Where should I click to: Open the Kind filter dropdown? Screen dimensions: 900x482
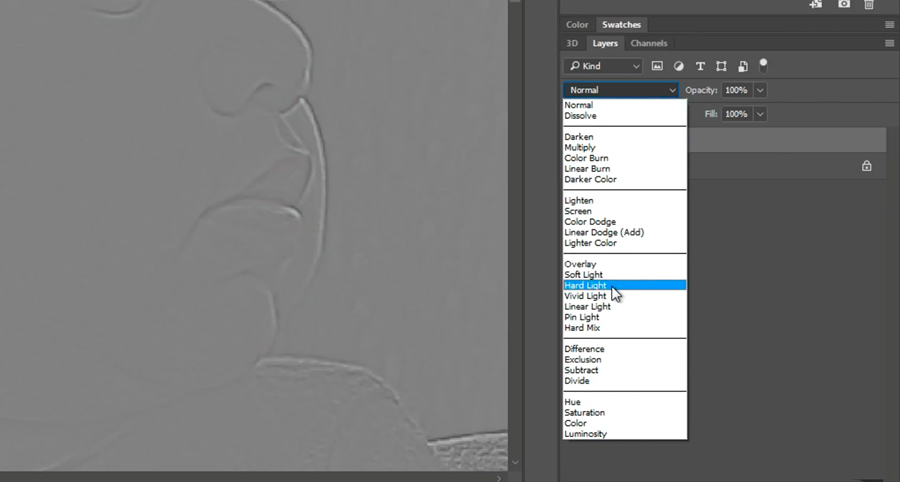[x=603, y=66]
